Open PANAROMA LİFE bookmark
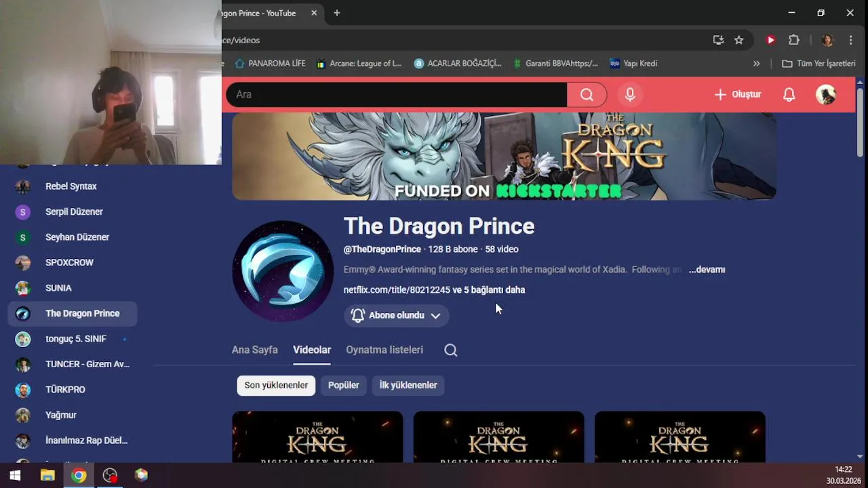868x488 pixels. [x=270, y=64]
